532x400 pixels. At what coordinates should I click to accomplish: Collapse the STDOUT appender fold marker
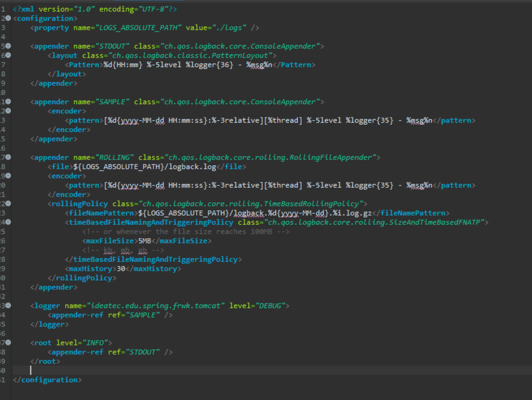tap(8, 46)
